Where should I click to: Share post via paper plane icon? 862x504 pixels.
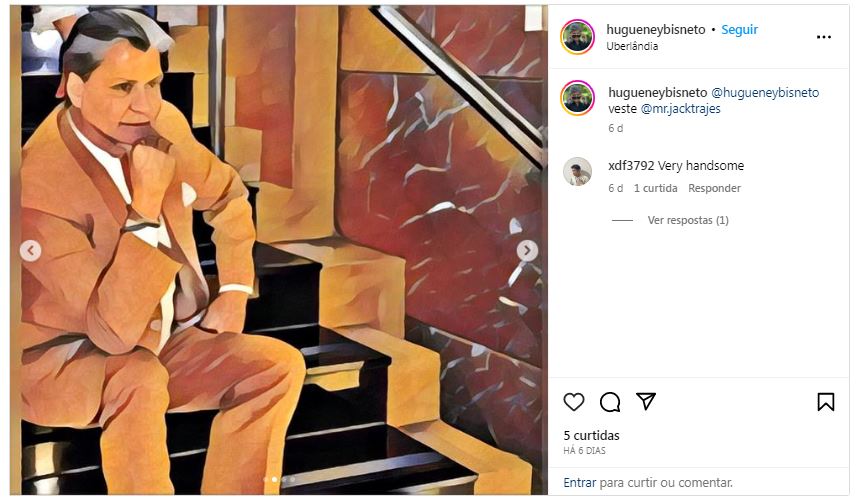coord(646,401)
